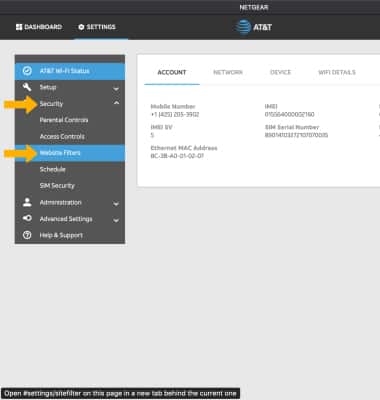Click the Dashboard grid icon
Screen dimensions: 380x400
point(19,27)
